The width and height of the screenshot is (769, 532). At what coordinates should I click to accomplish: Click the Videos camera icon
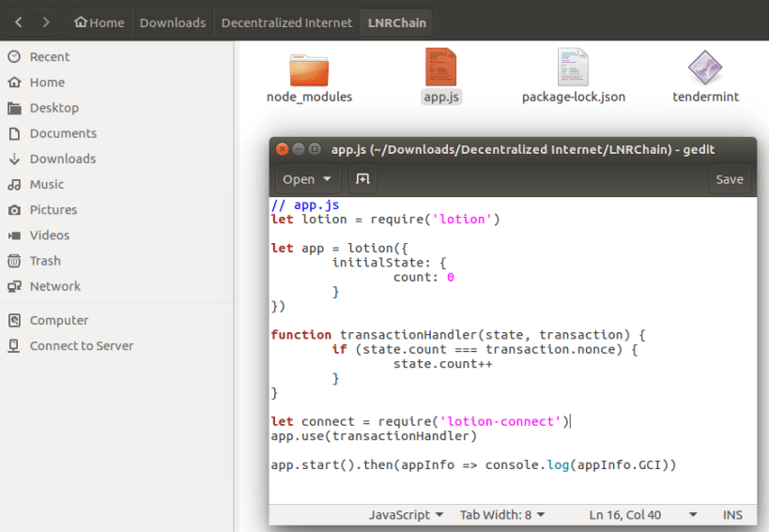[14, 236]
